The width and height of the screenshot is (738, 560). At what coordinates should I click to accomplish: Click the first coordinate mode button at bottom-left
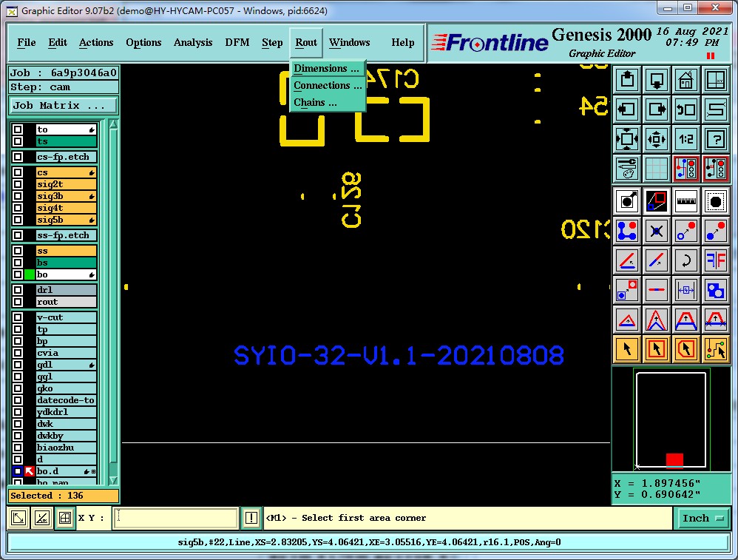pos(18,518)
